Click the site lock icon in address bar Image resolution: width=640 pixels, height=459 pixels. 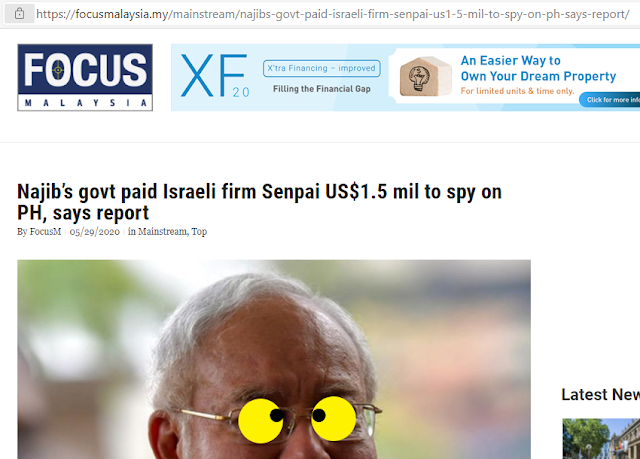click(x=19, y=14)
